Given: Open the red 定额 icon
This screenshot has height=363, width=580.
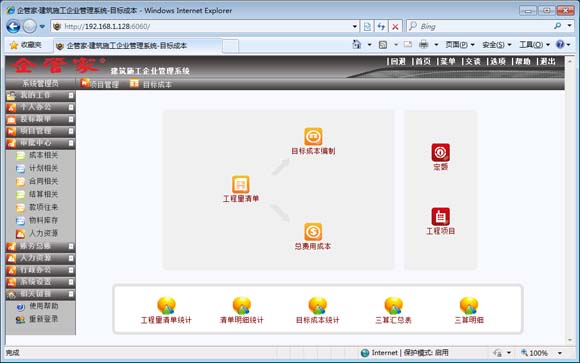Looking at the screenshot, I should point(441,152).
